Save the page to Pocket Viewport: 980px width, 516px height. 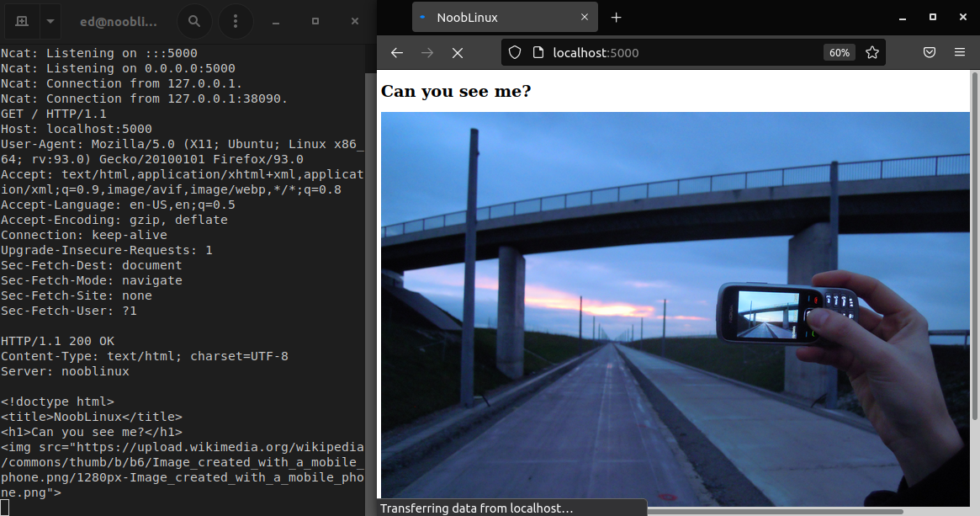[930, 52]
